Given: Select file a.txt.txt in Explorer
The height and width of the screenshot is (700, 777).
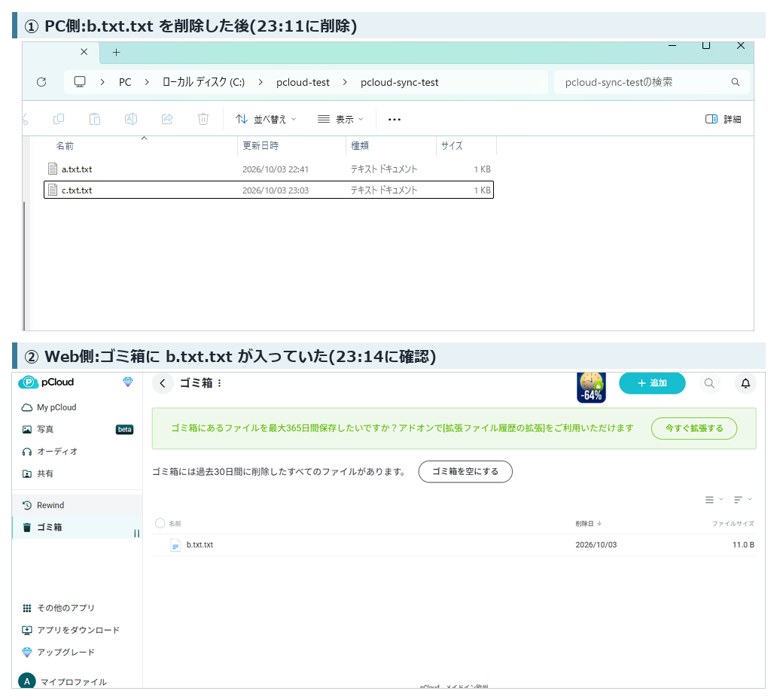Looking at the screenshot, I should click(x=269, y=169).
